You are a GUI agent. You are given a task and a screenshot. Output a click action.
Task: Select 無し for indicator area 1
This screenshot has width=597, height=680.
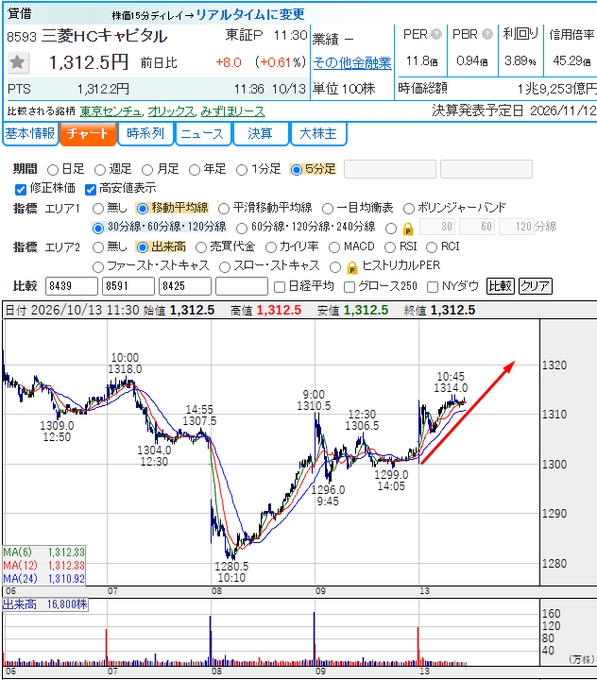click(x=98, y=209)
